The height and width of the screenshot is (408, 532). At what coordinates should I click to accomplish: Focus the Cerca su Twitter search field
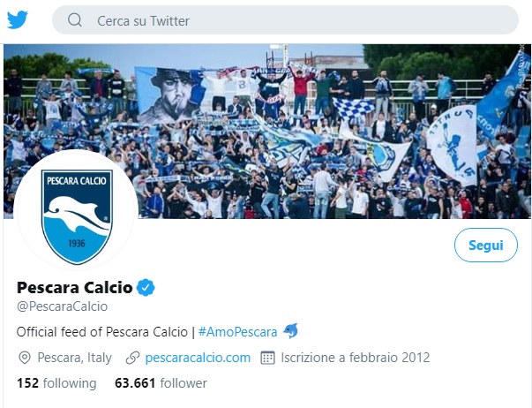click(x=285, y=20)
